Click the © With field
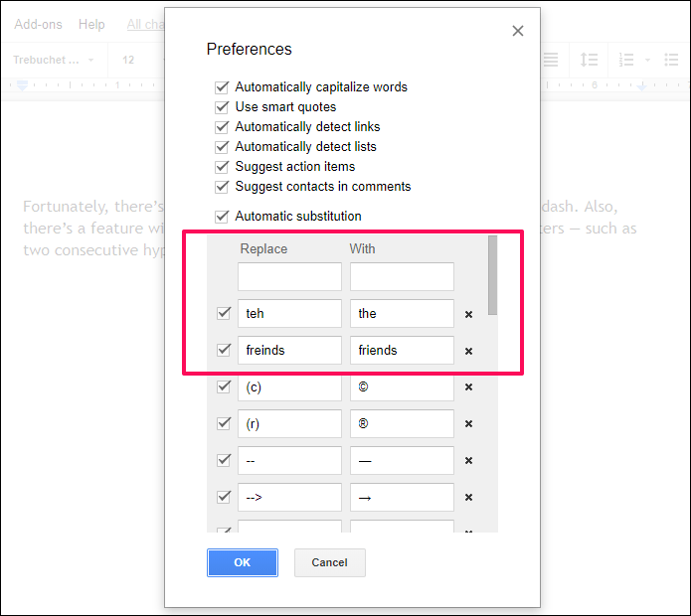The height and width of the screenshot is (616, 691). coord(402,387)
